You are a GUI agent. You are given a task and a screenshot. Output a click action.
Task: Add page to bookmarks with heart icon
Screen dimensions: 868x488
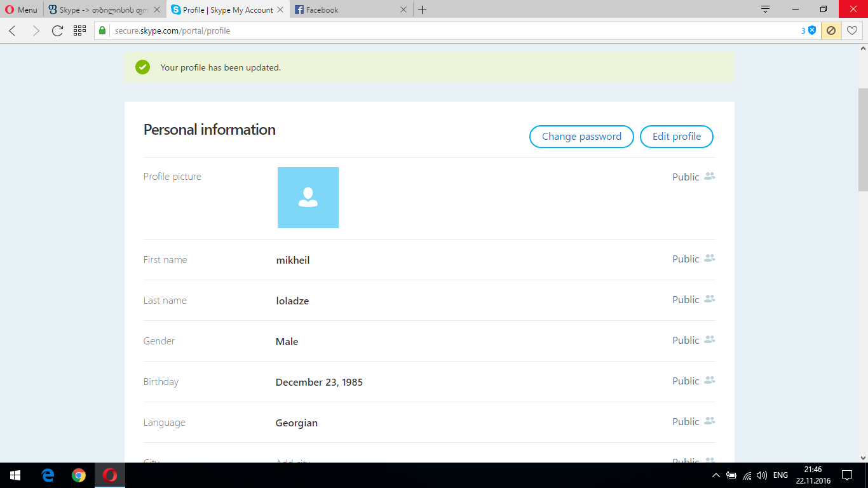pyautogui.click(x=852, y=30)
